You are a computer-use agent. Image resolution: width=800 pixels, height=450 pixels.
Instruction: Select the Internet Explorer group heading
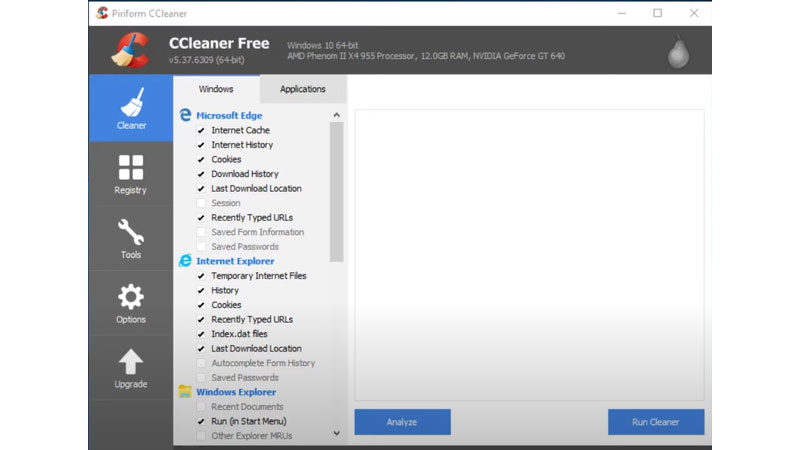(235, 261)
